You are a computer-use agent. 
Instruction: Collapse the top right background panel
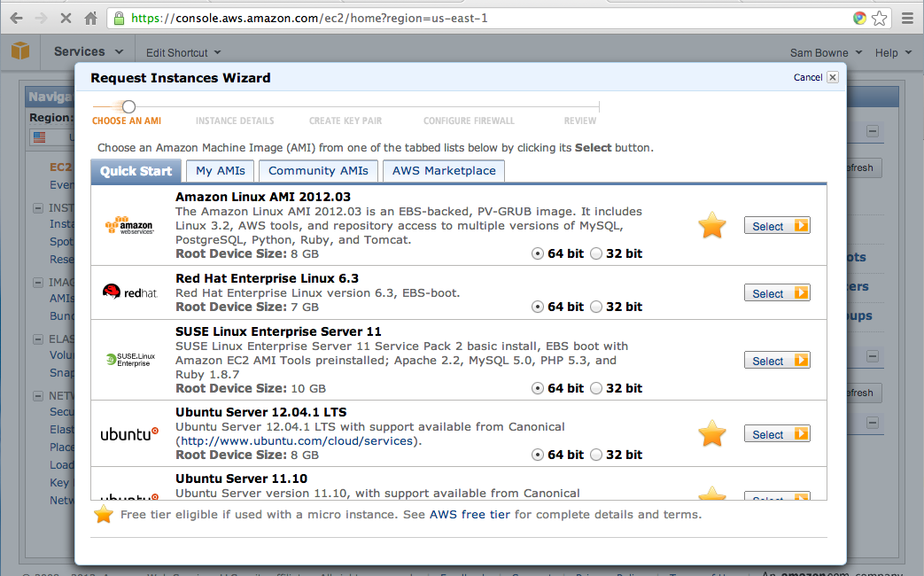tap(873, 131)
